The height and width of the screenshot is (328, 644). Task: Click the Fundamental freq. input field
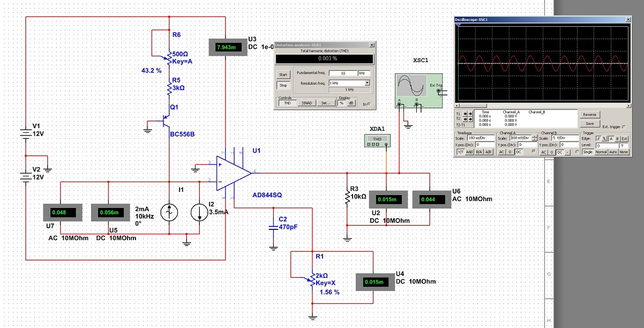[x=343, y=73]
